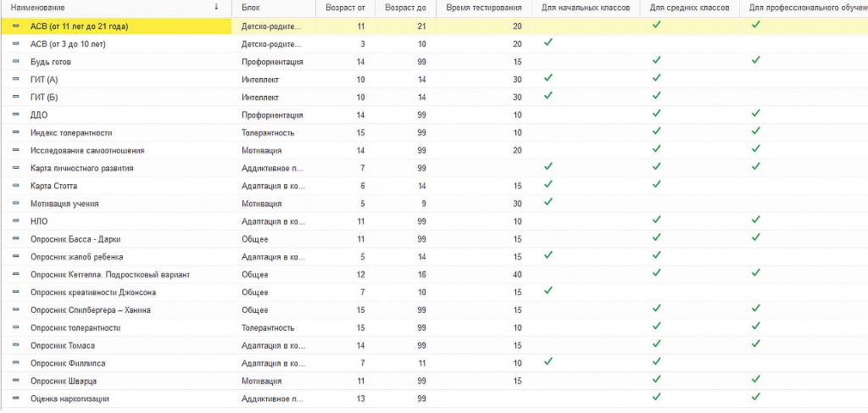868x413 pixels.
Task: Sort by the Блок column header
Action: pos(251,8)
